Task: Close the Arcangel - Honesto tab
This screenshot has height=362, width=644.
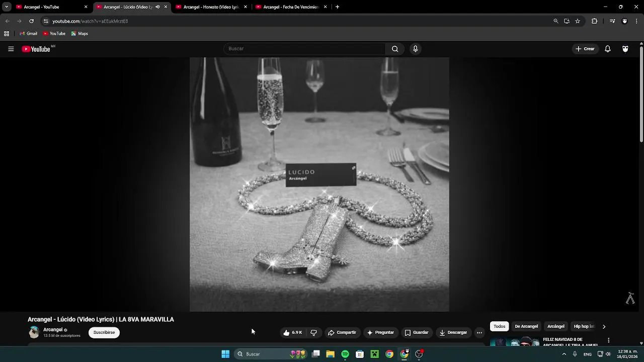Action: pyautogui.click(x=246, y=7)
